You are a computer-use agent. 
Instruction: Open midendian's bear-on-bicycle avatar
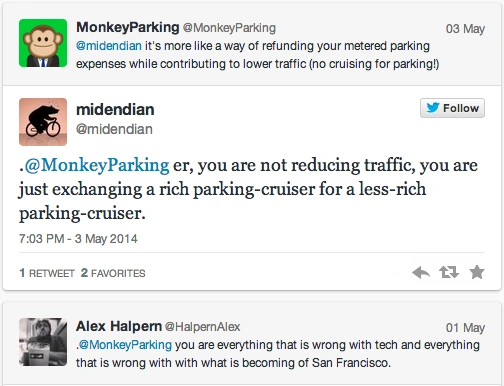[43, 122]
